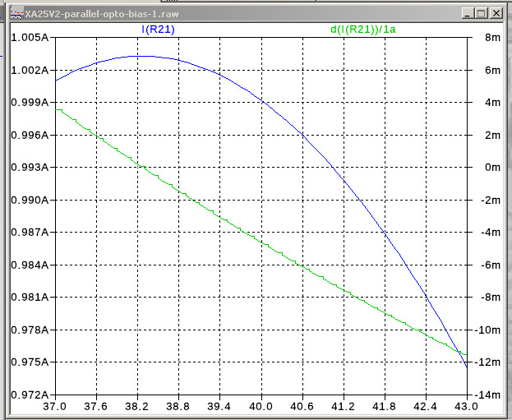Click left axis value 0.987A
Viewport: 512px width, 420px height.
click(x=30, y=233)
